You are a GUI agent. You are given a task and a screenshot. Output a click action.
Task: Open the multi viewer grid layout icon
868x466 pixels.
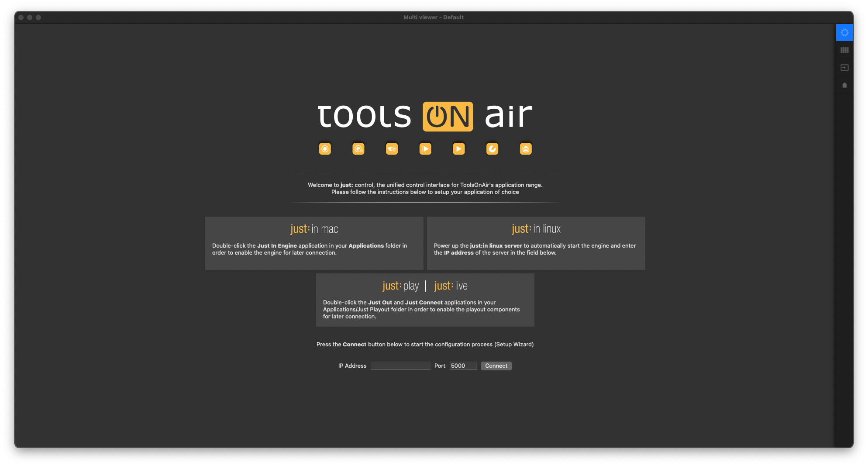click(x=844, y=50)
